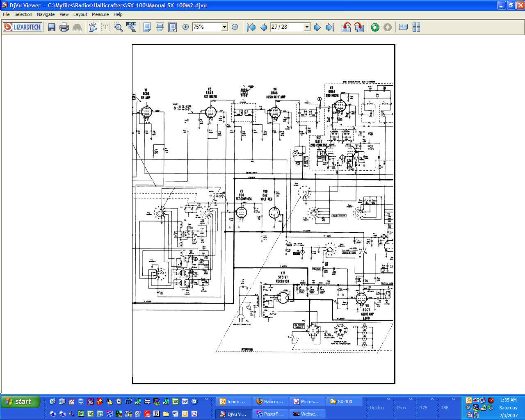
Task: Activate the text selection tool
Action: click(x=105, y=27)
